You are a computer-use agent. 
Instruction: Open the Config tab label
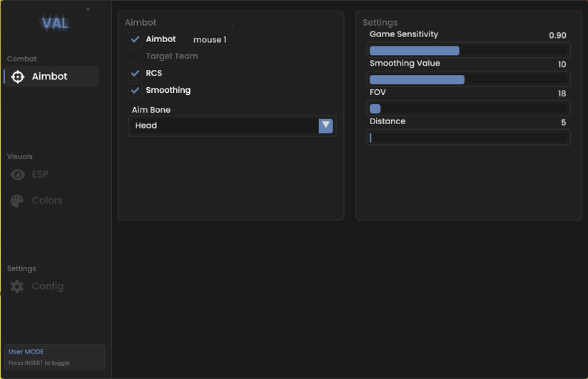48,286
